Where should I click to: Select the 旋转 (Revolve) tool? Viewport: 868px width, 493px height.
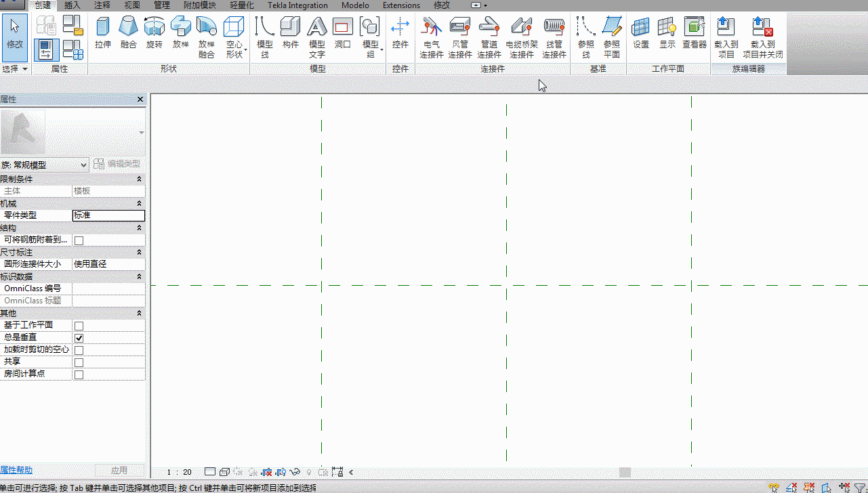coord(154,33)
